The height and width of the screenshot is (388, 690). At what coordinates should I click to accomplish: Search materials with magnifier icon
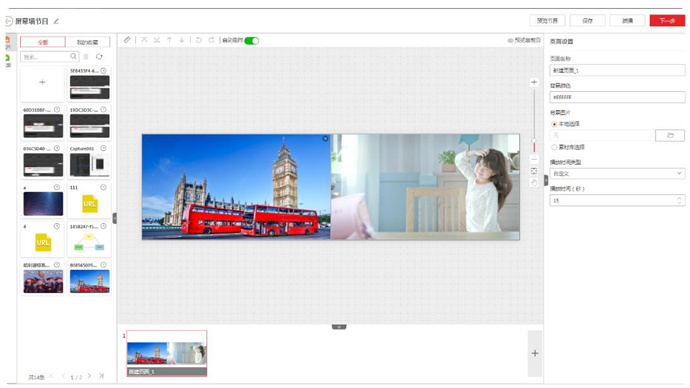click(x=73, y=56)
